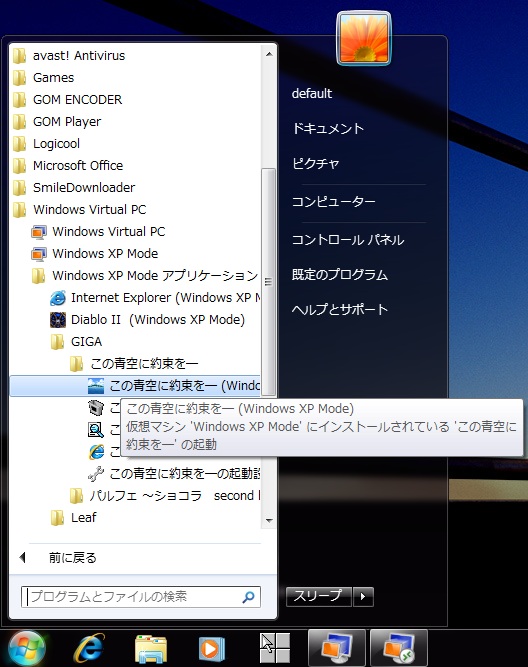Open the GOM ENCODER folder
The width and height of the screenshot is (528, 667).
(x=68, y=100)
